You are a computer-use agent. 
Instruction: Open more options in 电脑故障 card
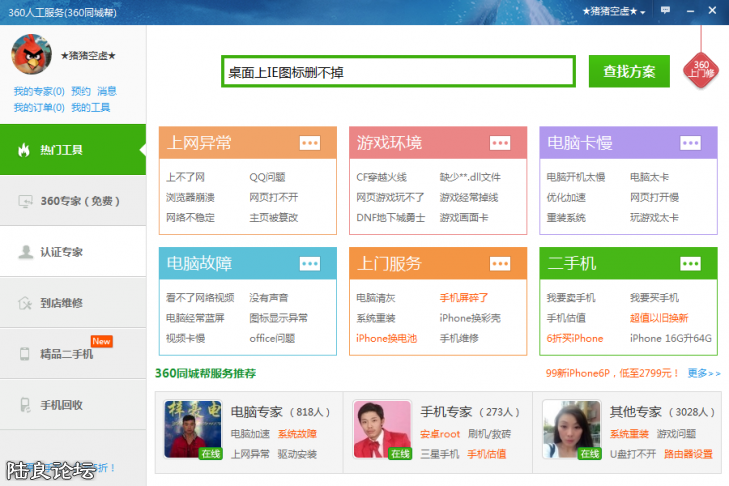pyautogui.click(x=310, y=264)
